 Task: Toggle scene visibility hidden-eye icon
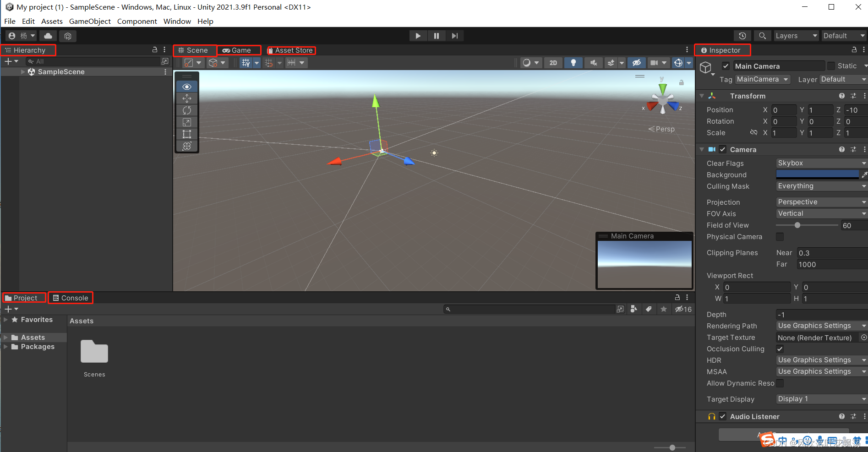[637, 63]
